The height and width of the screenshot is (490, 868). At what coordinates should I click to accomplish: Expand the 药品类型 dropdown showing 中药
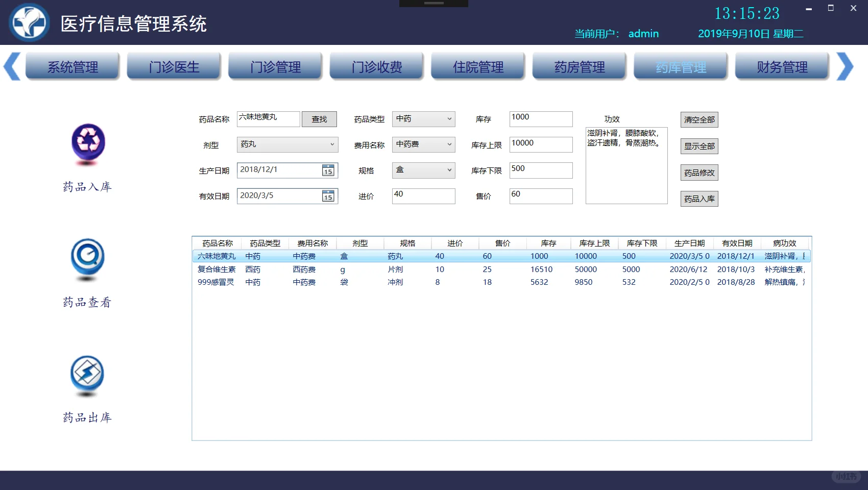pos(449,119)
